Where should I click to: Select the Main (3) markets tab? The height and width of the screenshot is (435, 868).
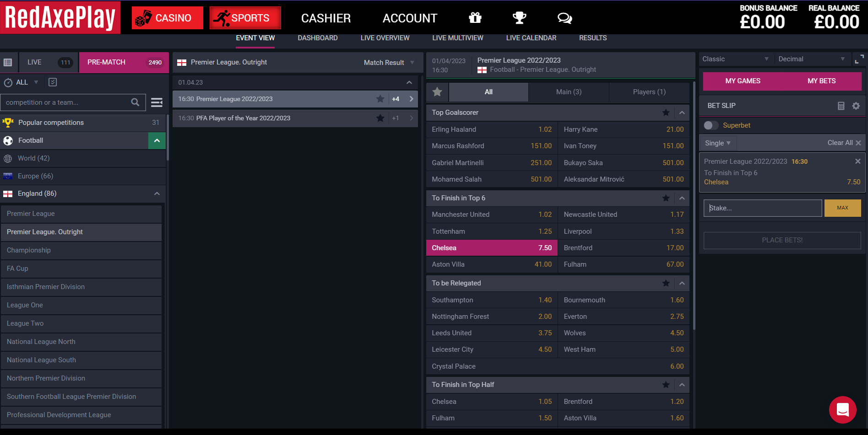[569, 92]
